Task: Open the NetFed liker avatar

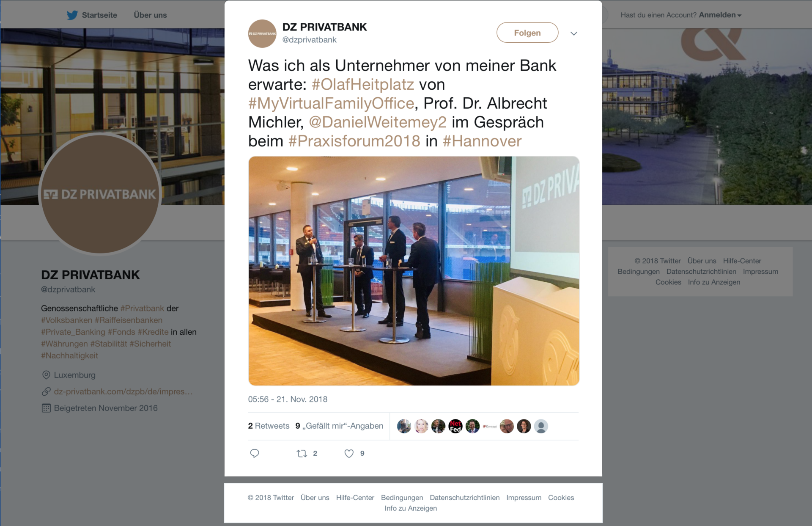Action: coord(455,426)
